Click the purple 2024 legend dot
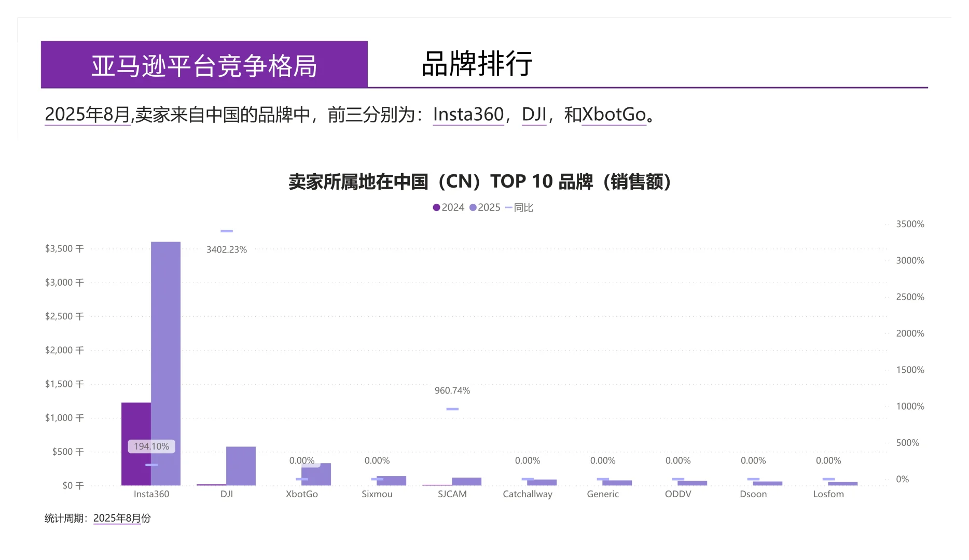This screenshot has height=560, width=969. [x=436, y=207]
